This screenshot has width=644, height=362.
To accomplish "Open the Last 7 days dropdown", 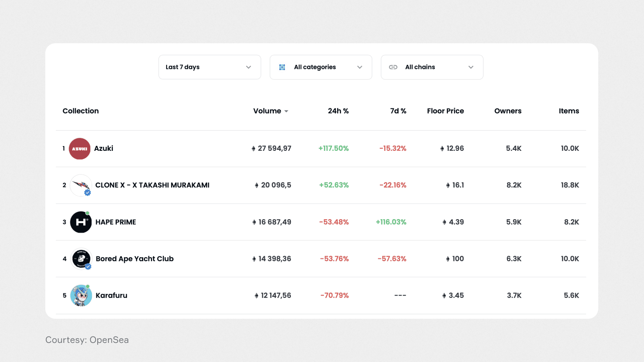I will (x=210, y=67).
